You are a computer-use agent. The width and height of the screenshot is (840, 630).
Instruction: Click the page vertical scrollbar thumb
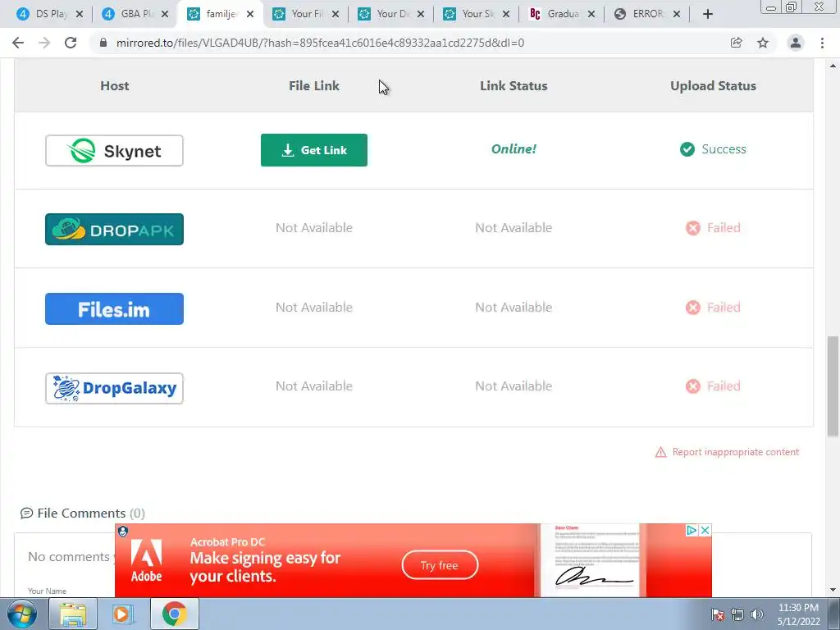tap(833, 386)
